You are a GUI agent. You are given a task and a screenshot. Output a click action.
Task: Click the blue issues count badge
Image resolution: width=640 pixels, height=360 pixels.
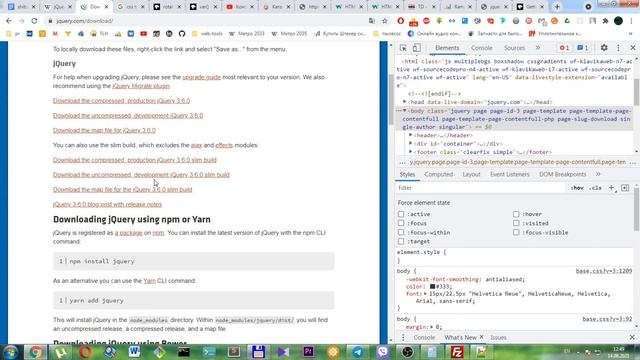tap(582, 48)
